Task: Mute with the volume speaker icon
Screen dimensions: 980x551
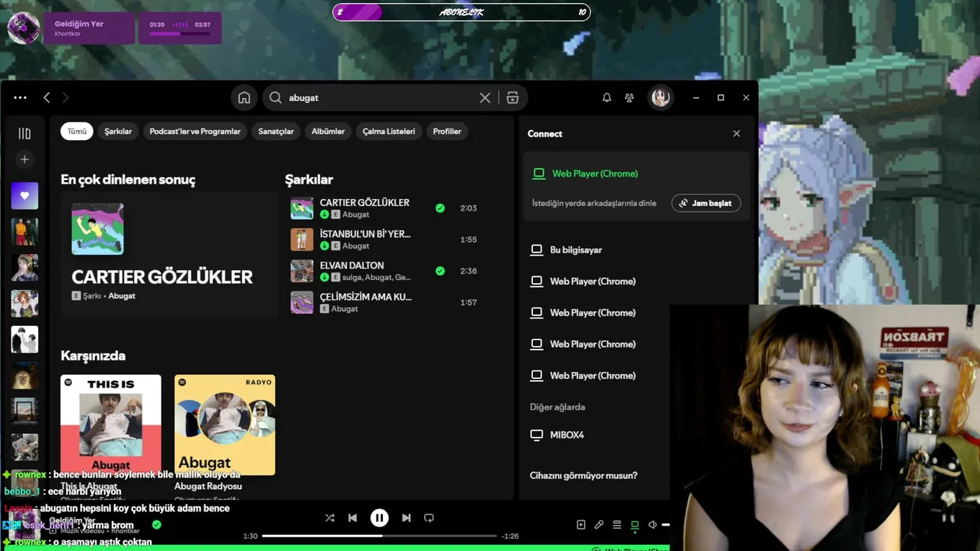Action: (x=652, y=525)
